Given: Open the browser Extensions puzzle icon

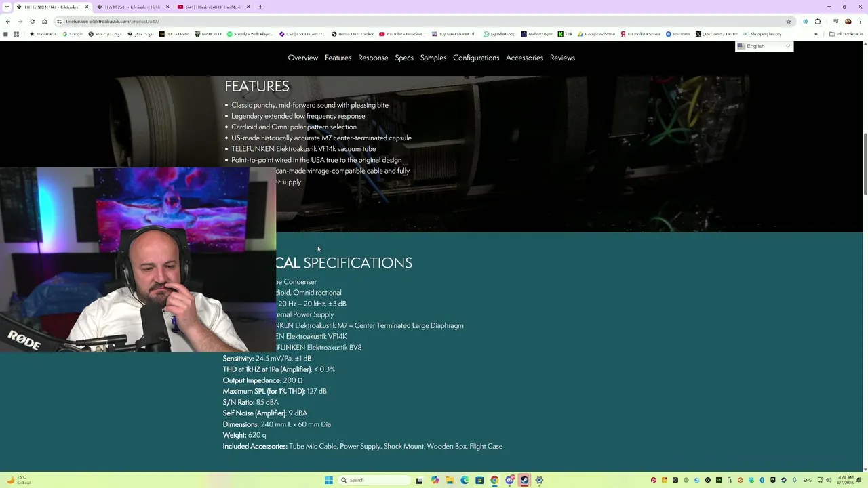Looking at the screenshot, I should pyautogui.click(x=818, y=21).
